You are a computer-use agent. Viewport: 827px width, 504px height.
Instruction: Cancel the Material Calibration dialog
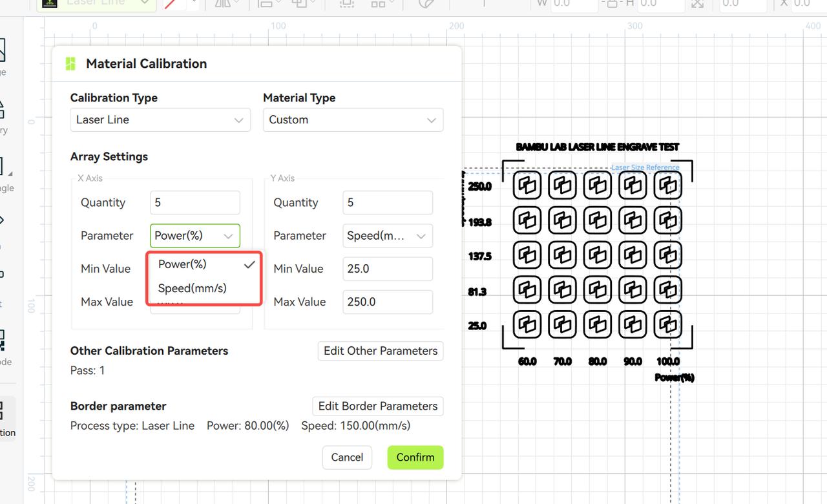(347, 457)
